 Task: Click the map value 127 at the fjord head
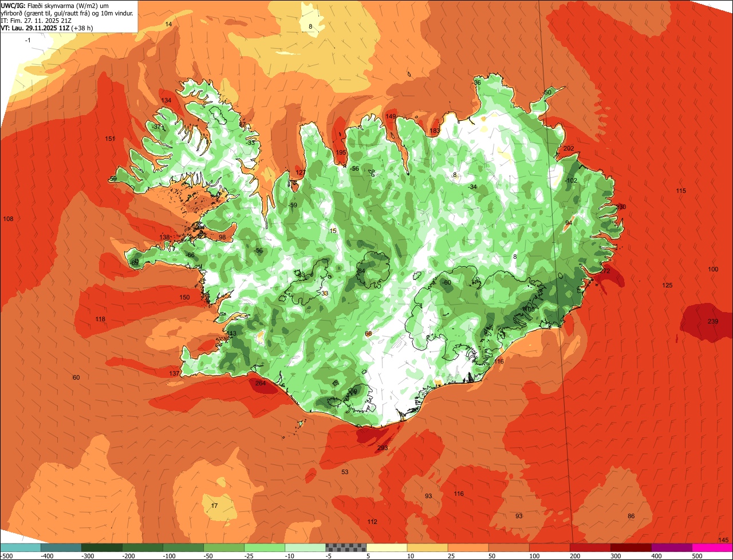tap(301, 172)
